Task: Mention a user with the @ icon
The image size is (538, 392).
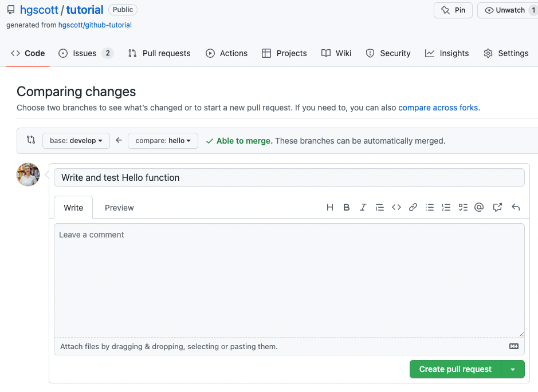Action: click(x=479, y=207)
